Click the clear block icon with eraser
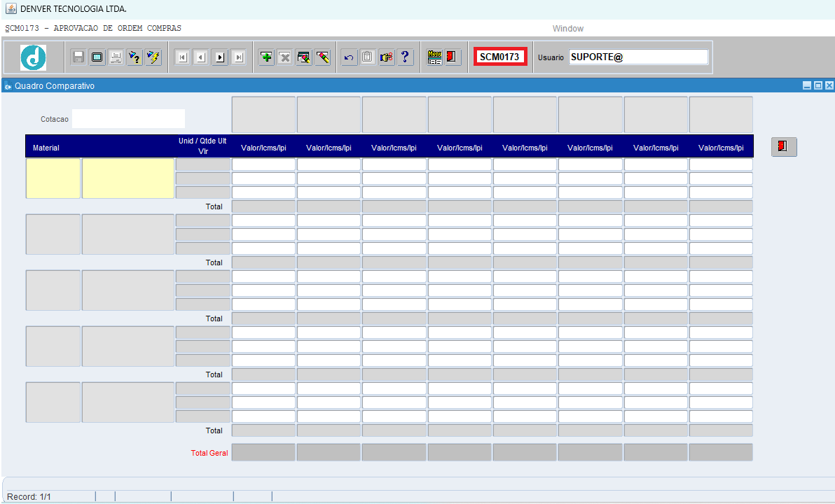The image size is (835, 504). coord(303,57)
